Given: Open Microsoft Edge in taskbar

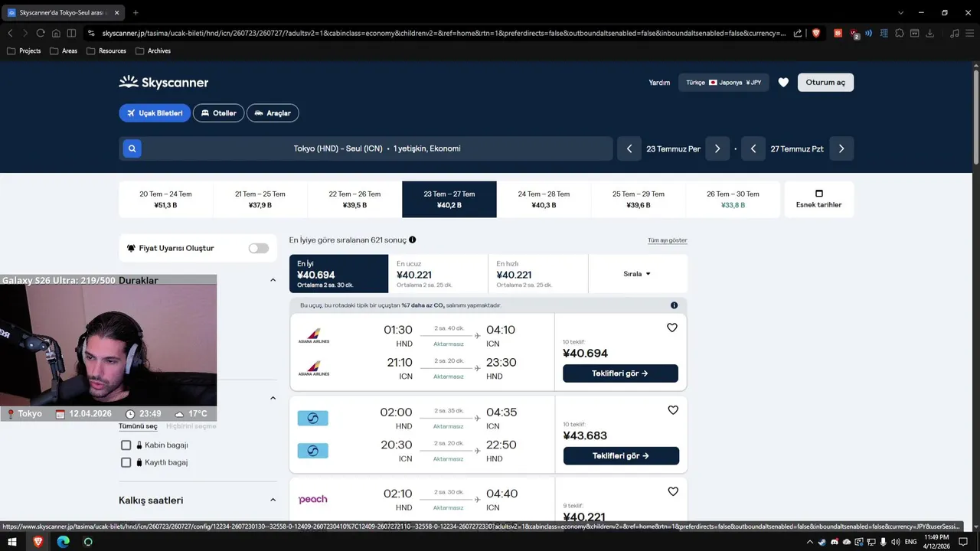Looking at the screenshot, I should pos(63,542).
